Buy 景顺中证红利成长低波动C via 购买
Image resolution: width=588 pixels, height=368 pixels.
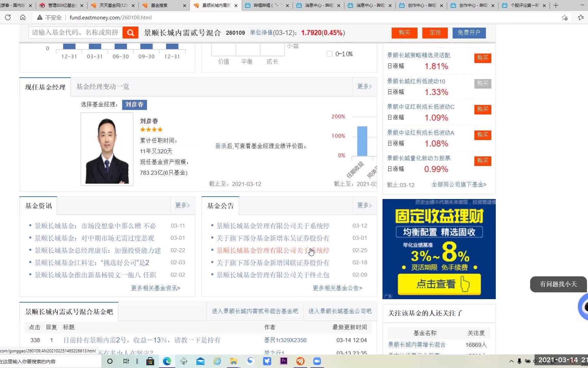pyautogui.click(x=483, y=109)
